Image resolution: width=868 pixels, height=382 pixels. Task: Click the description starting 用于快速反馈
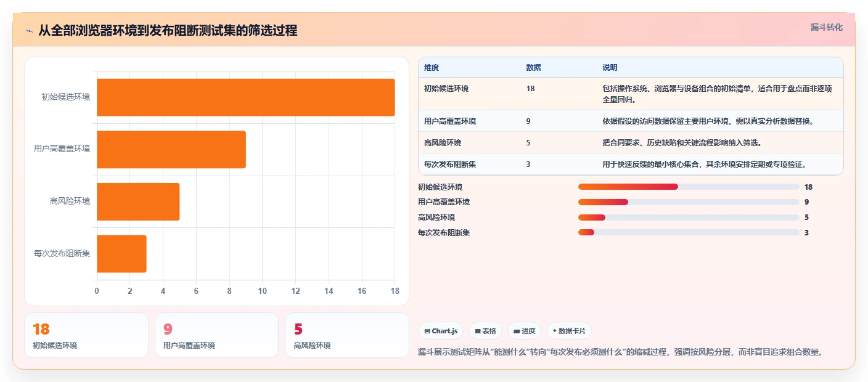[704, 165]
